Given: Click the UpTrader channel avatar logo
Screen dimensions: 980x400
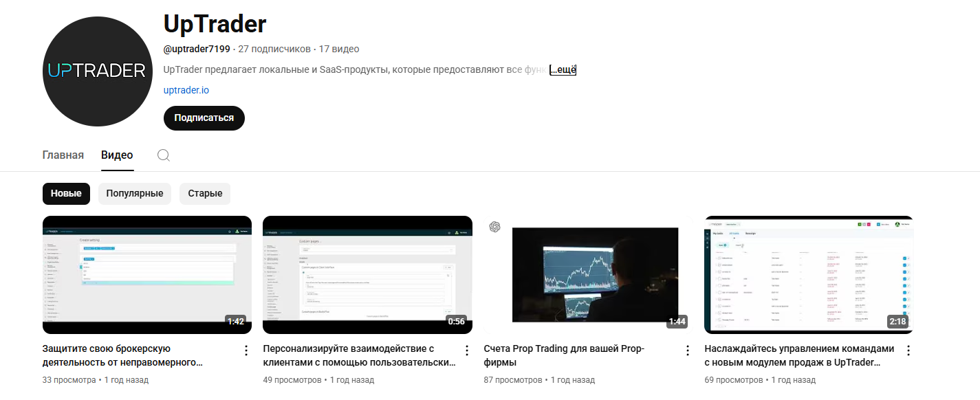Looking at the screenshot, I should click(x=97, y=71).
